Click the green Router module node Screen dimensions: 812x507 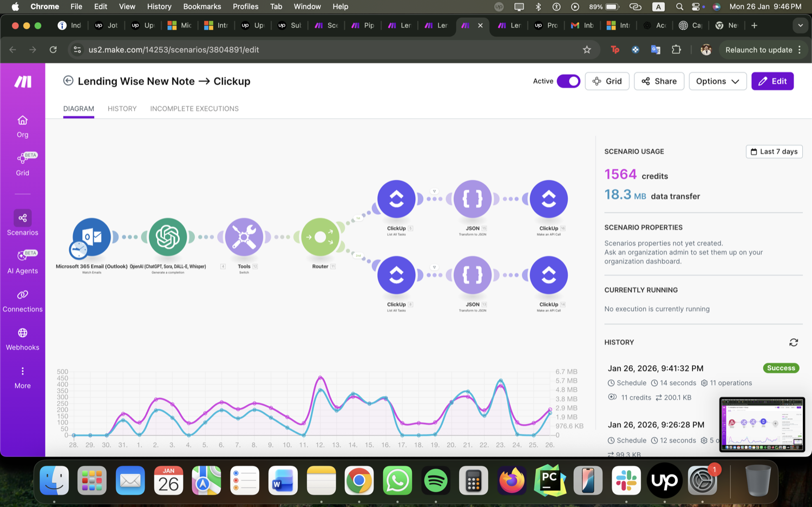[320, 237]
